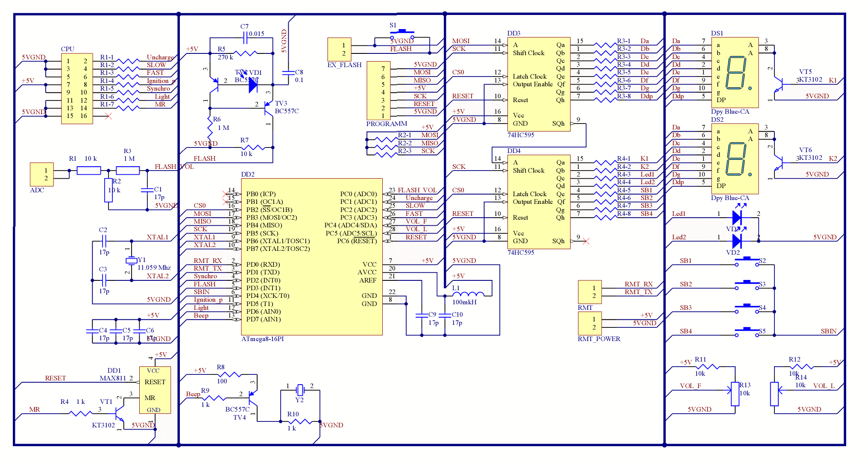Image resolution: width=868 pixels, height=465 pixels.
Task: Select the RMT_POWER connector block
Action: click(x=589, y=324)
